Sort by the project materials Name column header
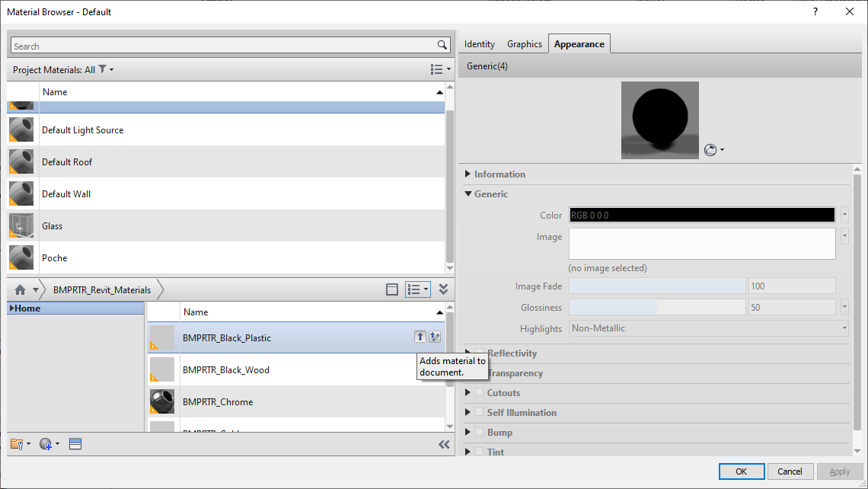The height and width of the screenshot is (489, 868). (x=242, y=92)
